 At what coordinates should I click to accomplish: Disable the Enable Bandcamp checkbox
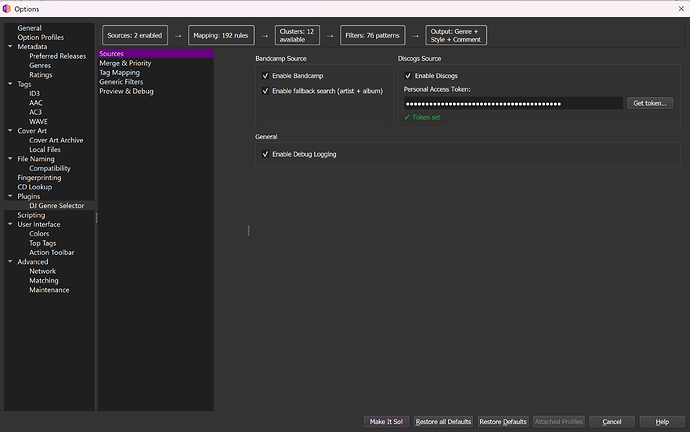pos(265,76)
